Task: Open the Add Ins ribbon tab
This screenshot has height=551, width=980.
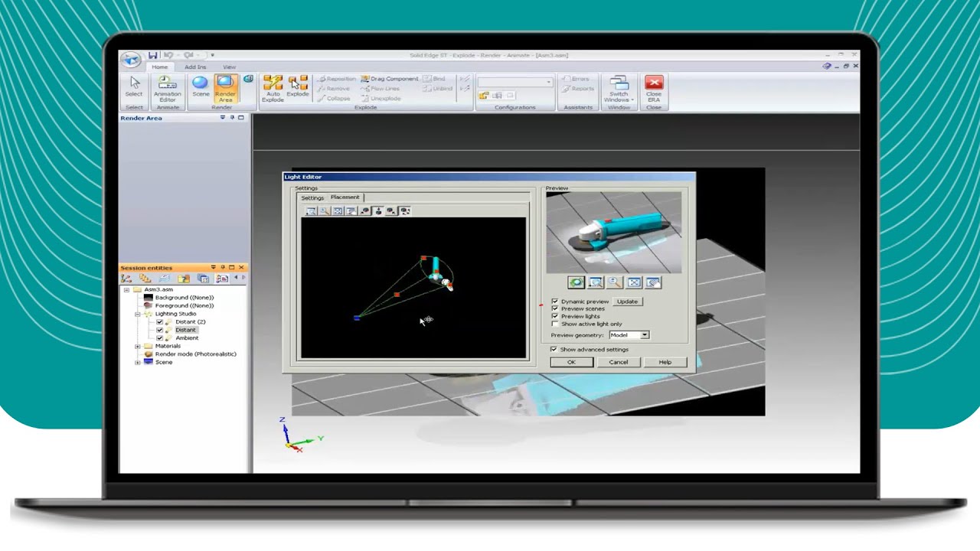Action: (x=195, y=67)
